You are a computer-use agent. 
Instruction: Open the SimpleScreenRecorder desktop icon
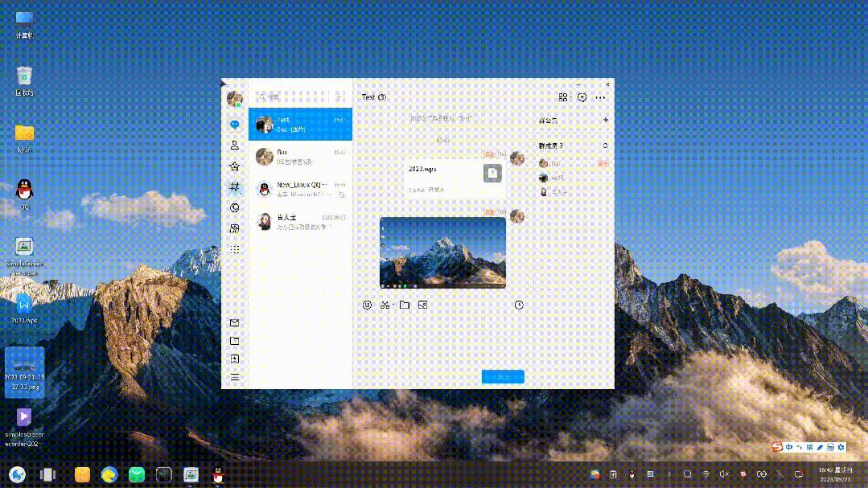(x=24, y=256)
